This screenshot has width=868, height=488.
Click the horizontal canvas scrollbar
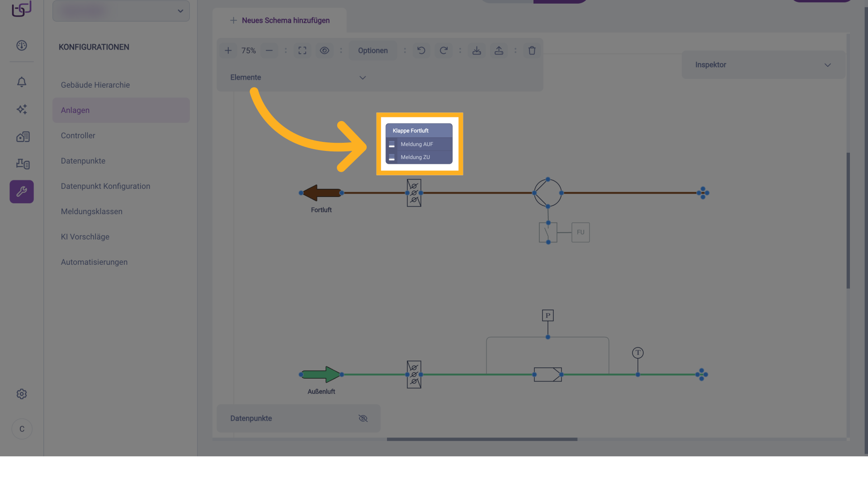(x=482, y=439)
